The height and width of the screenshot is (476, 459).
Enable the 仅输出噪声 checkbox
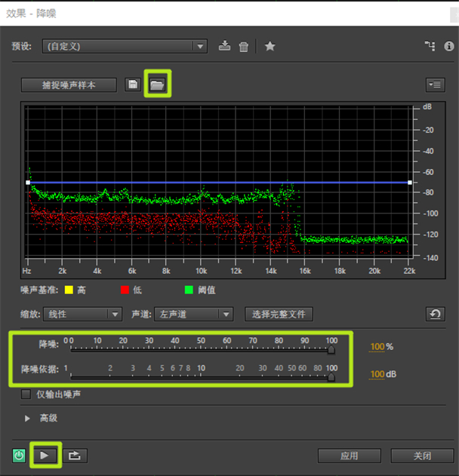26,395
